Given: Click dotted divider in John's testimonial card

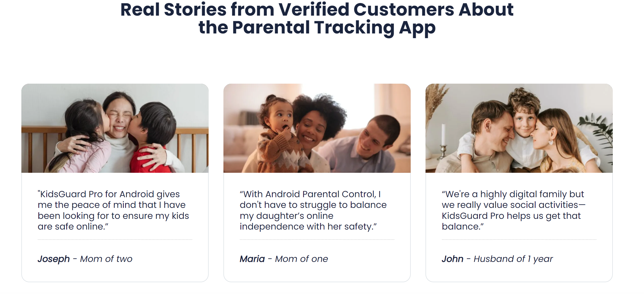Looking at the screenshot, I should [519, 240].
